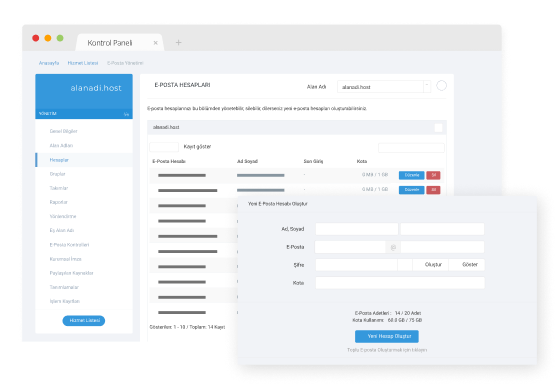Open E-Posta Kontrolleri in sidebar

click(69, 245)
